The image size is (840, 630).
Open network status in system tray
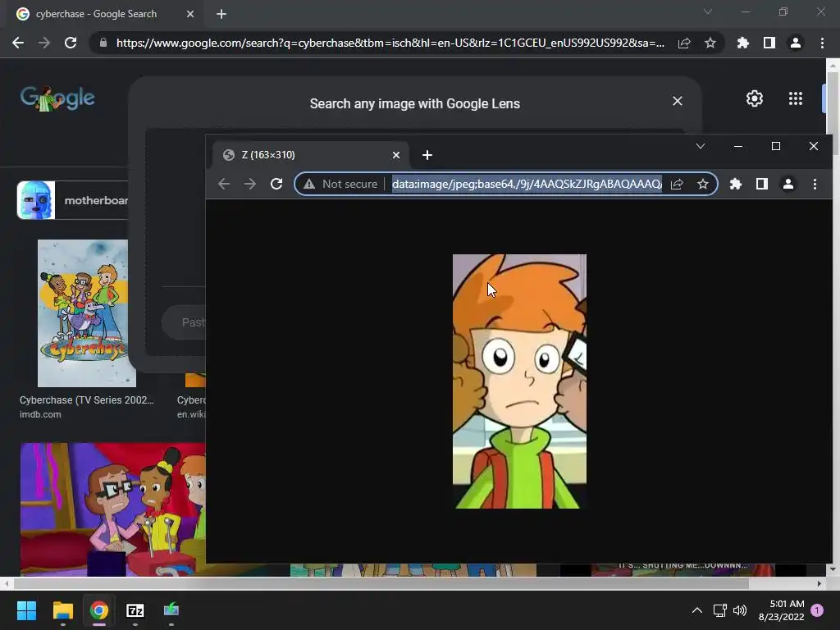720,610
